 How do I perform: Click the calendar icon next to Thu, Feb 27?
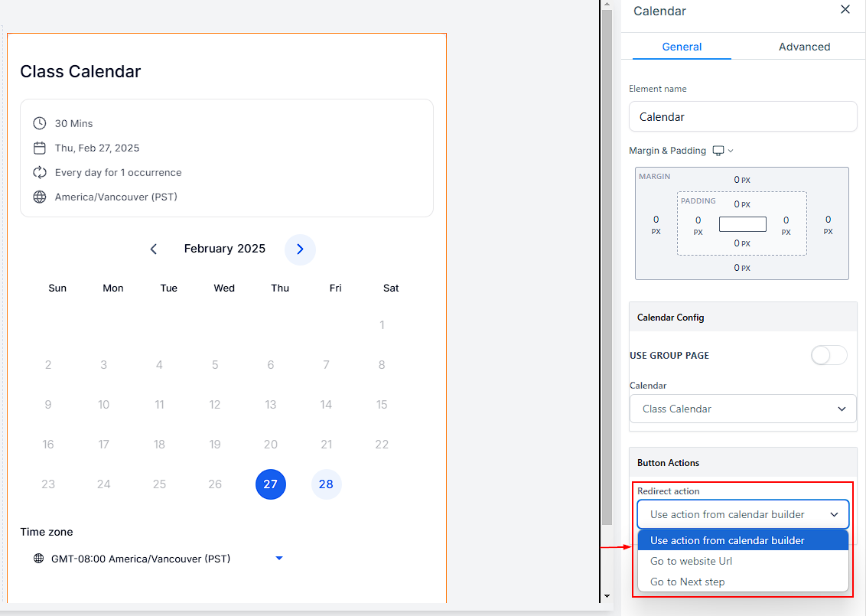(x=40, y=148)
